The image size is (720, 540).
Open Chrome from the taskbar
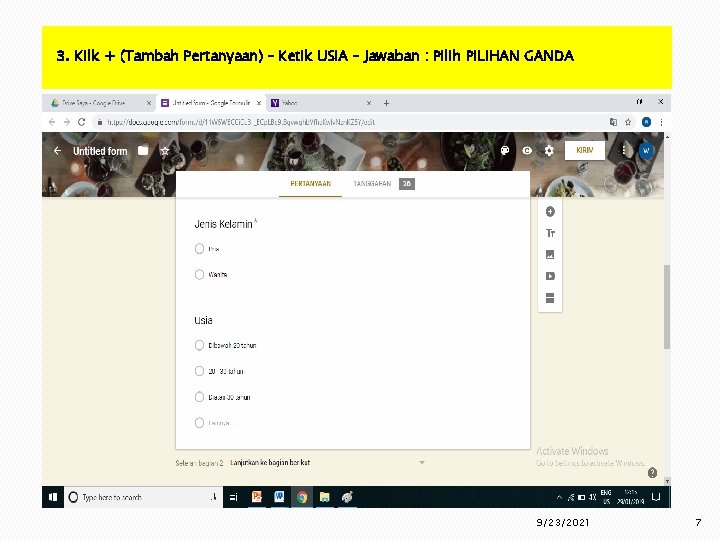pos(302,497)
